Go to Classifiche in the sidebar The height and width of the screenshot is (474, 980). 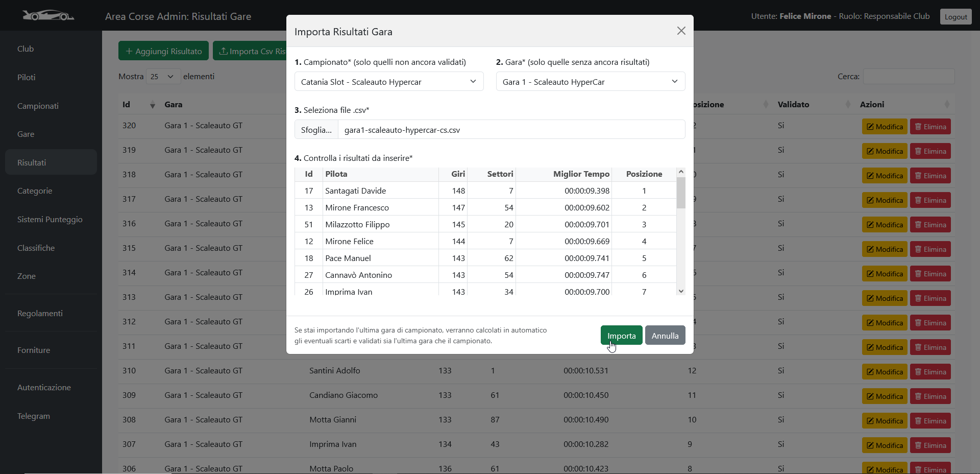click(x=36, y=248)
